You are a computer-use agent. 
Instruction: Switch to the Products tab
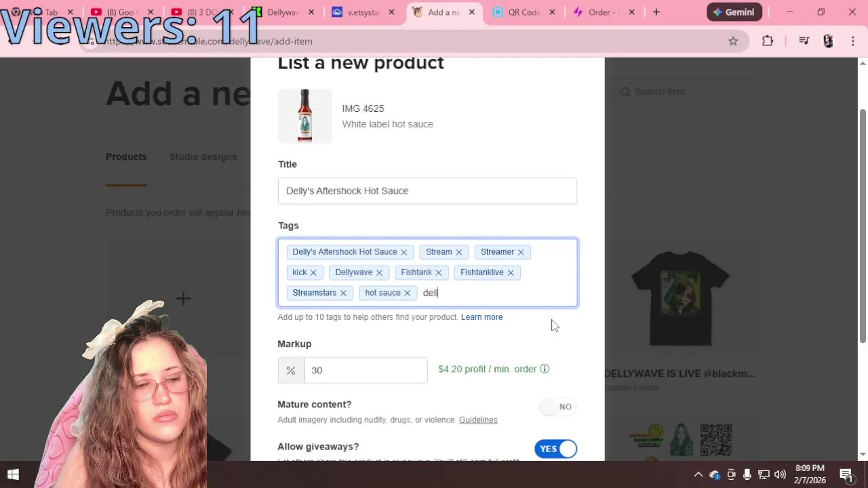(126, 157)
